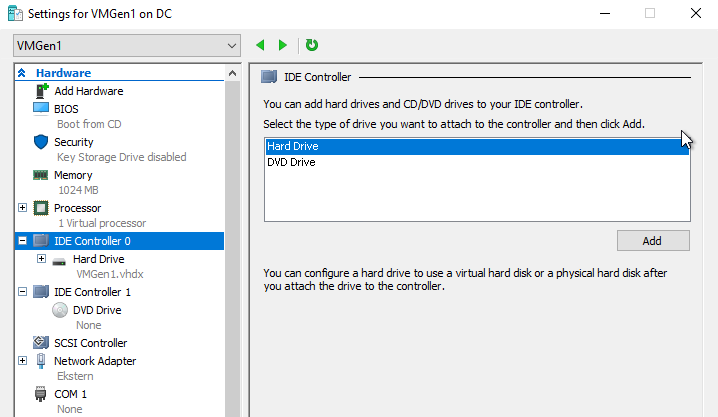Click the green back navigation arrow
The height and width of the screenshot is (417, 718).
pos(261,45)
